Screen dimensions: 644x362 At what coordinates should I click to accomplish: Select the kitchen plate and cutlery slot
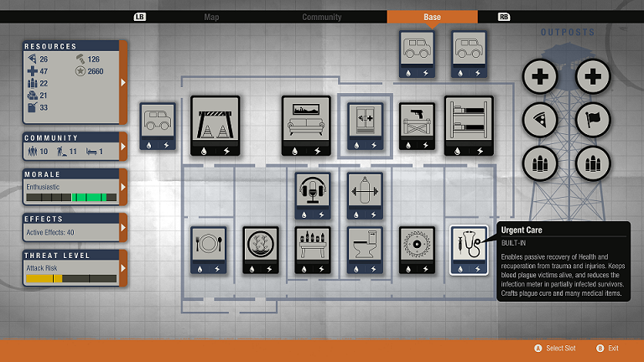[x=209, y=250]
